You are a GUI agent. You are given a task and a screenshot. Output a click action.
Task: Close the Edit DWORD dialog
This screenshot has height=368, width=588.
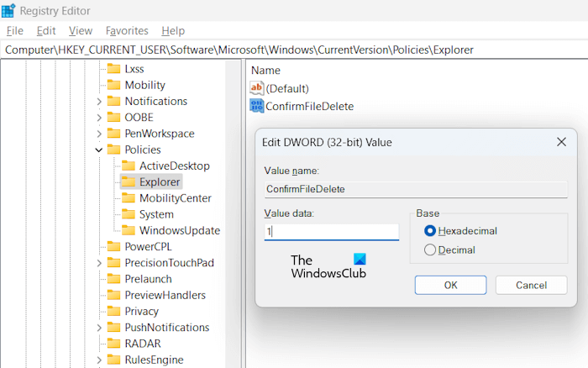click(x=561, y=142)
